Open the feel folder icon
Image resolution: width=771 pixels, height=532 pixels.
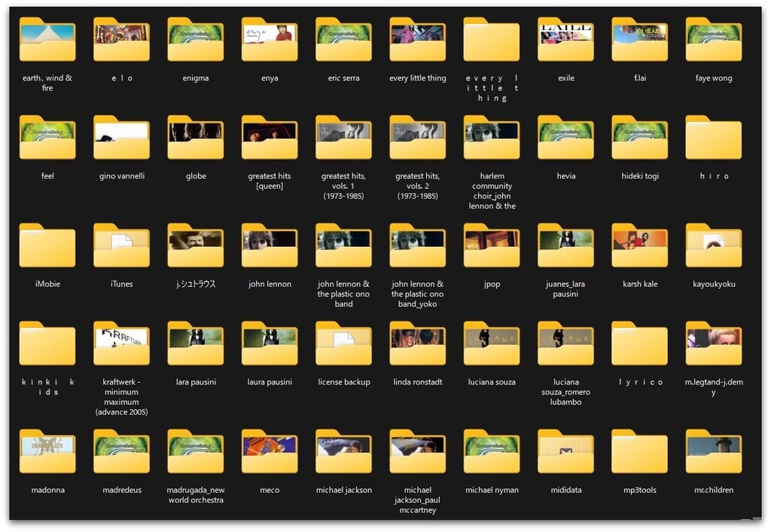pos(47,138)
